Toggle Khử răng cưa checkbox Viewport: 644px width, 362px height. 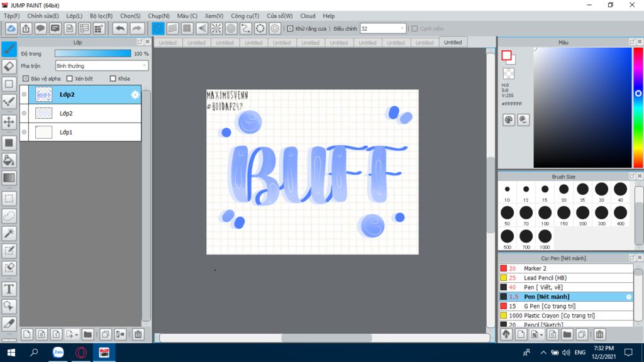click(291, 29)
